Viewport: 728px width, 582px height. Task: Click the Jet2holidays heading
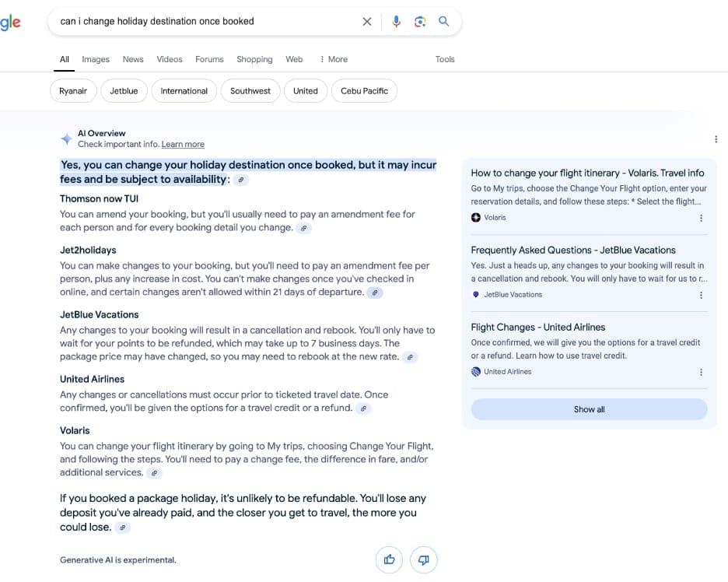coord(88,251)
